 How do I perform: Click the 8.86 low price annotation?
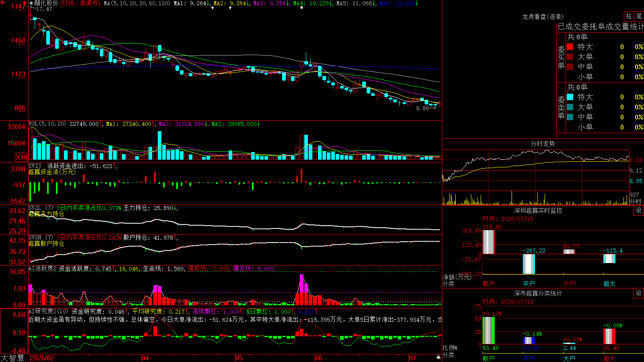pos(423,108)
